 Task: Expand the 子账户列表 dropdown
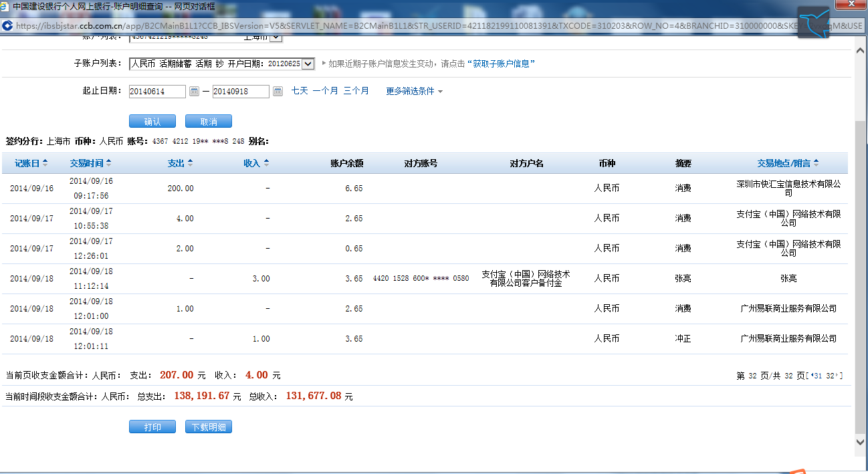[x=308, y=64]
